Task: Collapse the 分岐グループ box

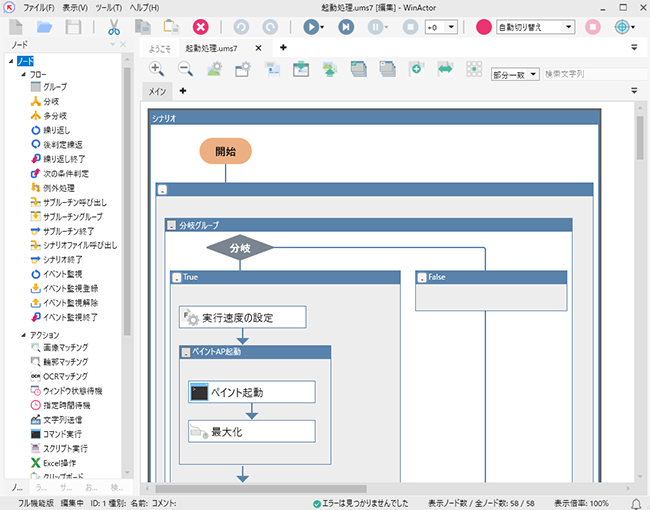Action: coord(171,226)
